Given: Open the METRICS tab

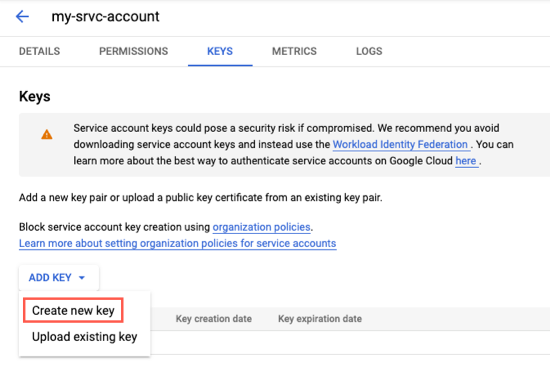Looking at the screenshot, I should (294, 51).
